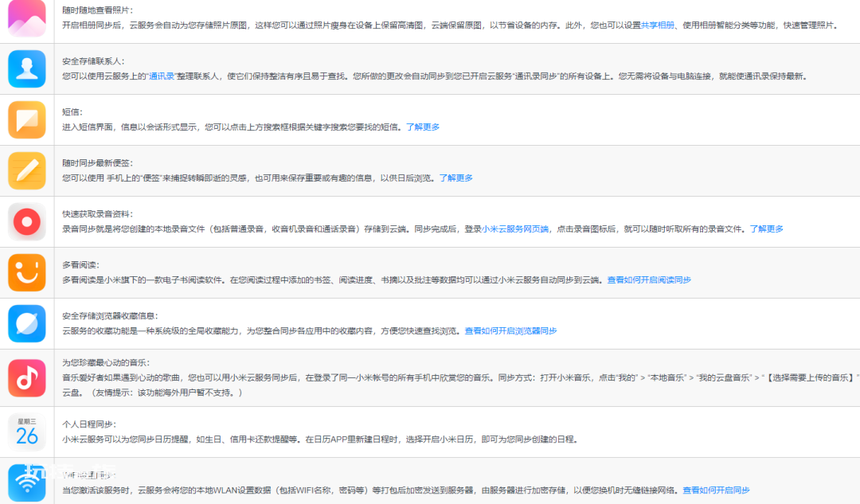Click the heading 快速获取录音资料
Viewport: 860px width, 504px height.
pyautogui.click(x=98, y=214)
